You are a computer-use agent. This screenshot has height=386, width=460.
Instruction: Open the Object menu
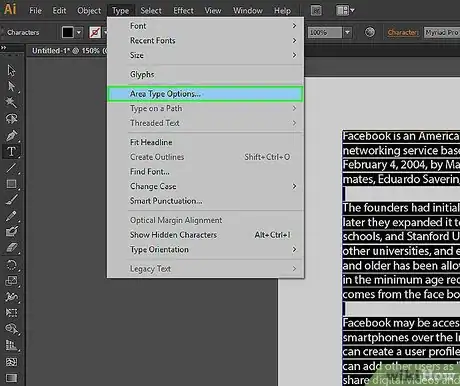pos(89,11)
